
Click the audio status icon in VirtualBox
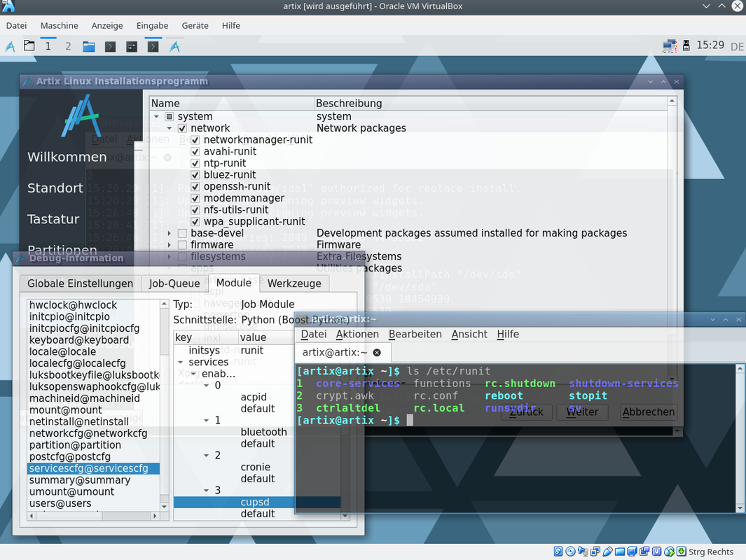pyautogui.click(x=583, y=552)
